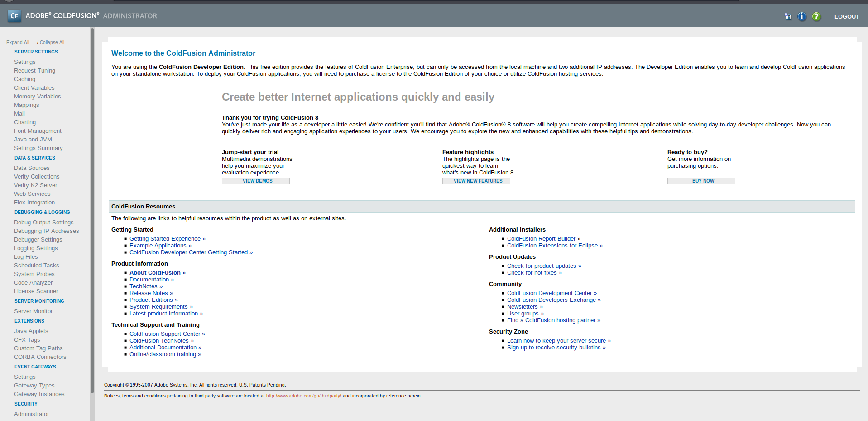Click the BUY NOW button
Image resolution: width=868 pixels, height=421 pixels.
[x=701, y=181]
